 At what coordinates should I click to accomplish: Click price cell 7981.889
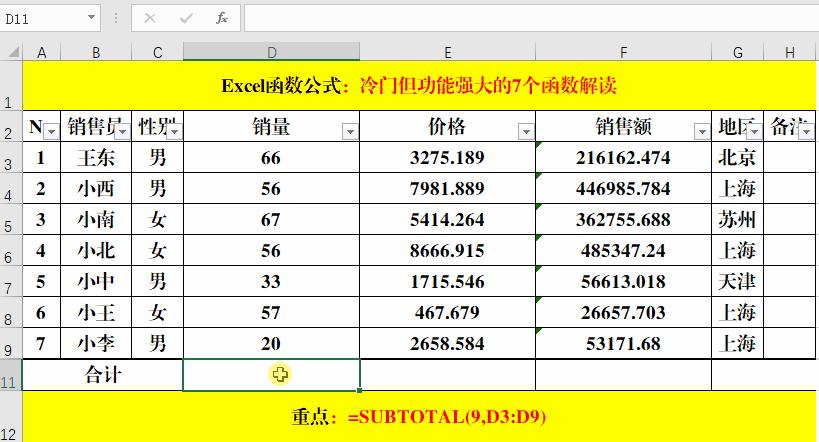(448, 188)
